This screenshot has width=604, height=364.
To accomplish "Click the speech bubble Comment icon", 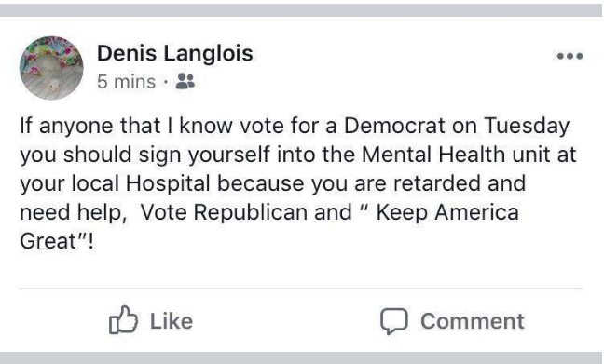I will pos(394,321).
